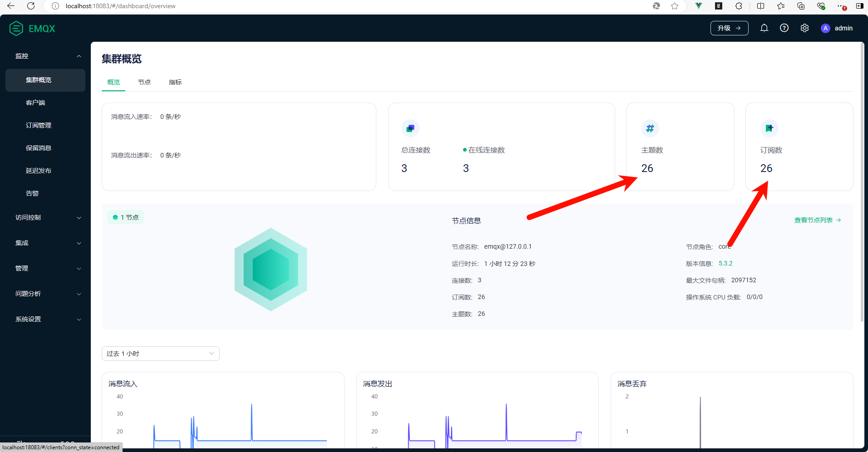Click the 消息流入 chart title
The image size is (868, 452).
(123, 384)
